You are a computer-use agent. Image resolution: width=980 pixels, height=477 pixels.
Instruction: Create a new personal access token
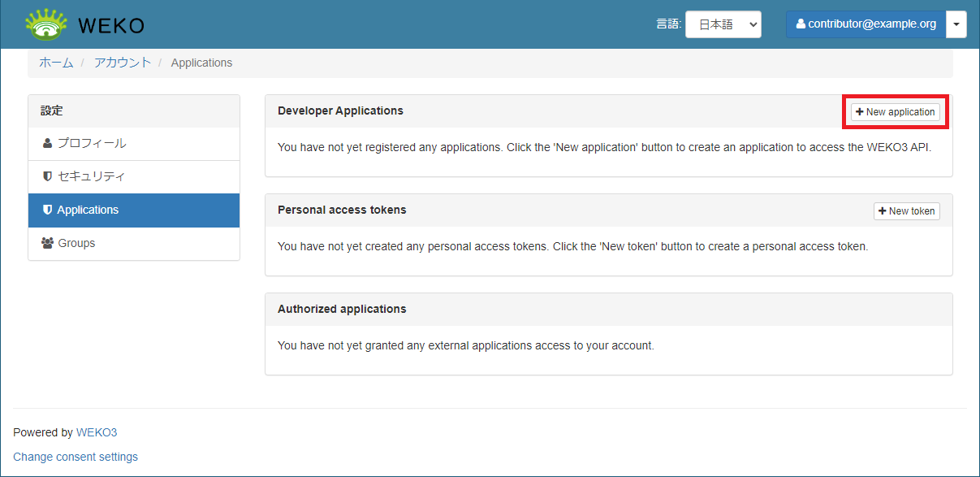click(906, 211)
